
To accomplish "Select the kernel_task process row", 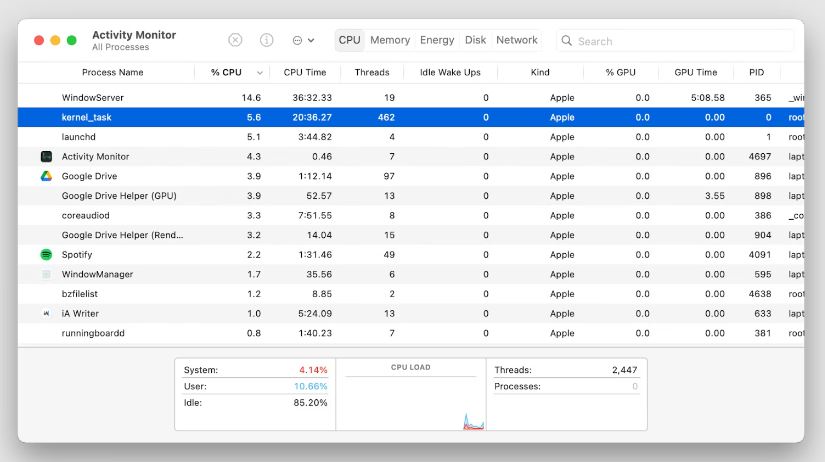I will (x=411, y=117).
